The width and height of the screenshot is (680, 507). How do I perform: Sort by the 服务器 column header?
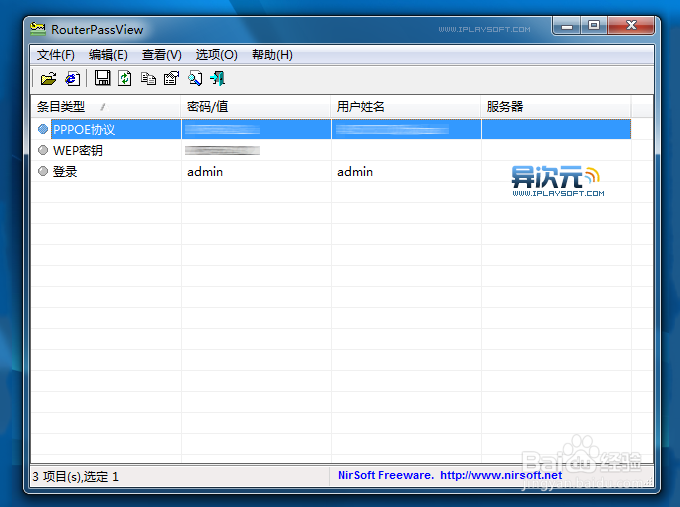coord(556,106)
